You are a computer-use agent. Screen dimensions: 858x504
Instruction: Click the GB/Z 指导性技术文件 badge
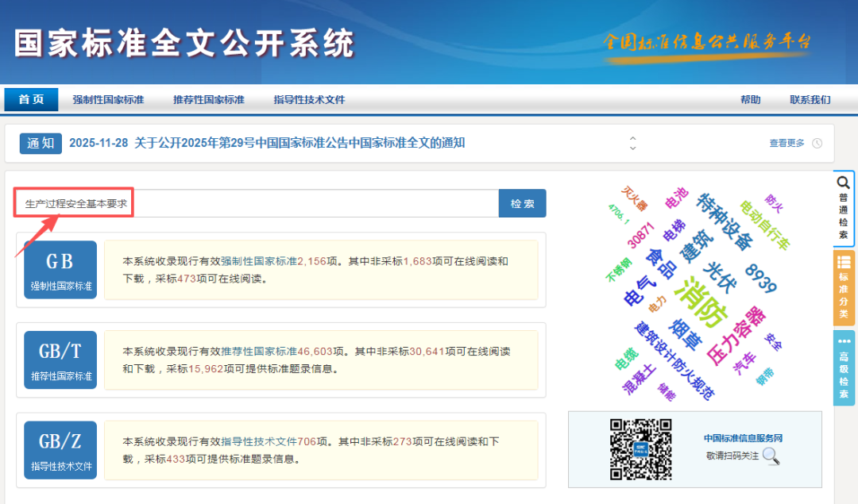coord(59,449)
